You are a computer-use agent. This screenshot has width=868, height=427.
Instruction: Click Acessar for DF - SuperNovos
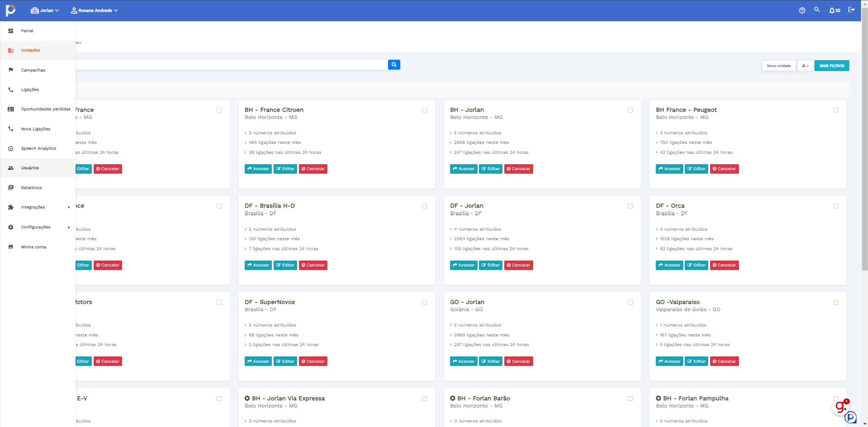[x=258, y=361]
